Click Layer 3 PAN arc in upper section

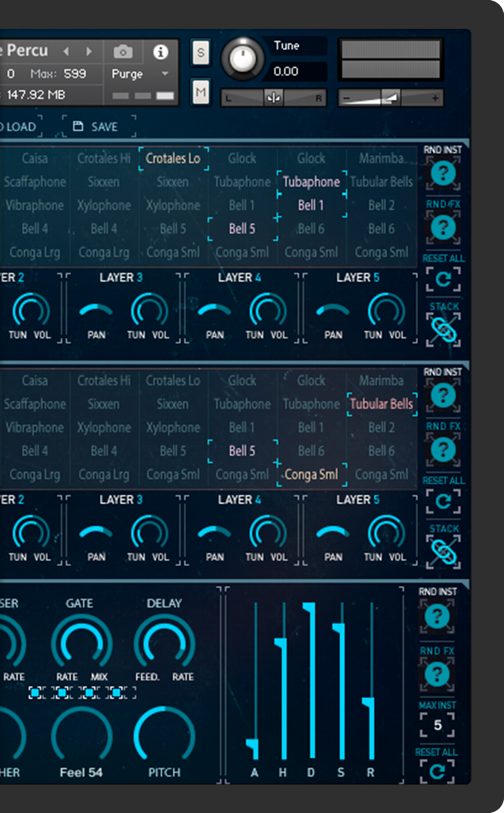[96, 310]
